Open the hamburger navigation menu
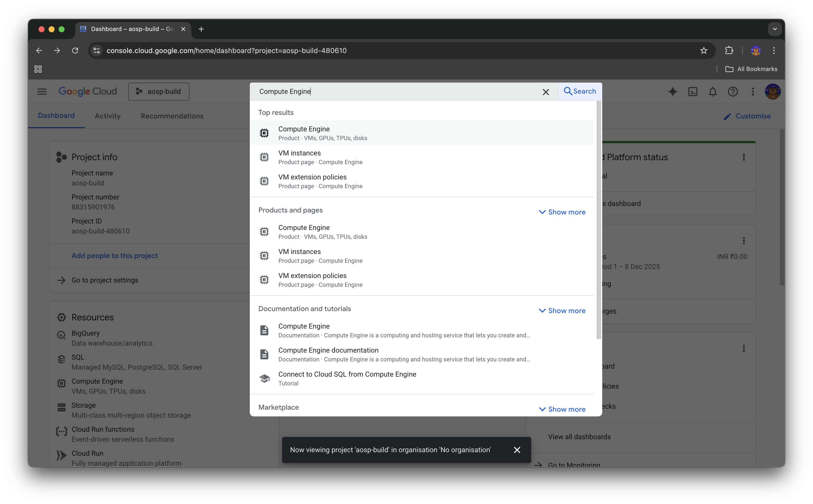This screenshot has height=504, width=813. coord(42,92)
